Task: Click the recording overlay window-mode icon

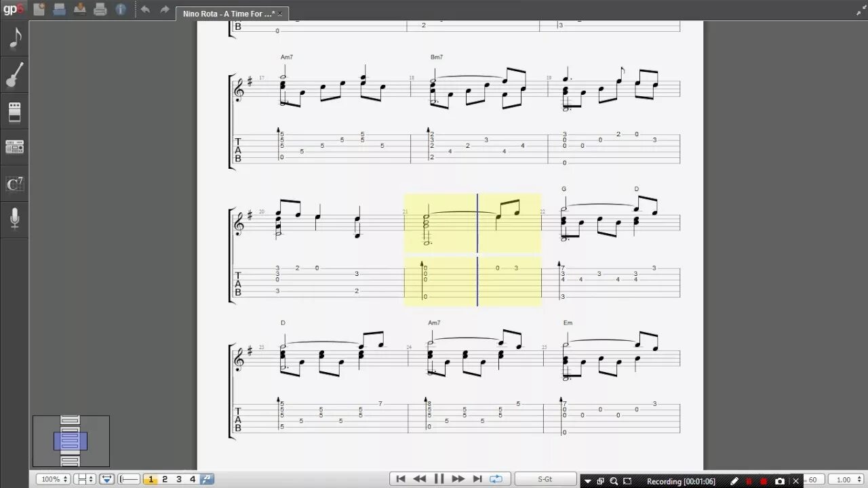Action: pyautogui.click(x=600, y=481)
